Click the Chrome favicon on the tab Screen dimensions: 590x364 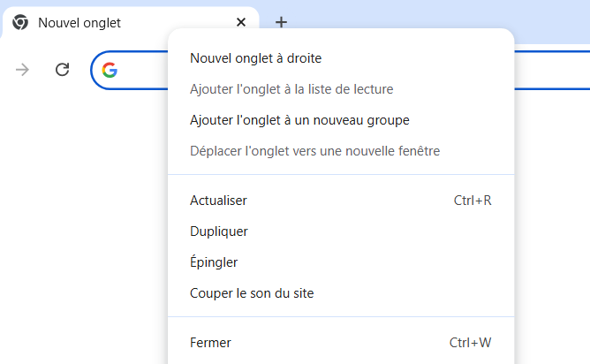19,23
